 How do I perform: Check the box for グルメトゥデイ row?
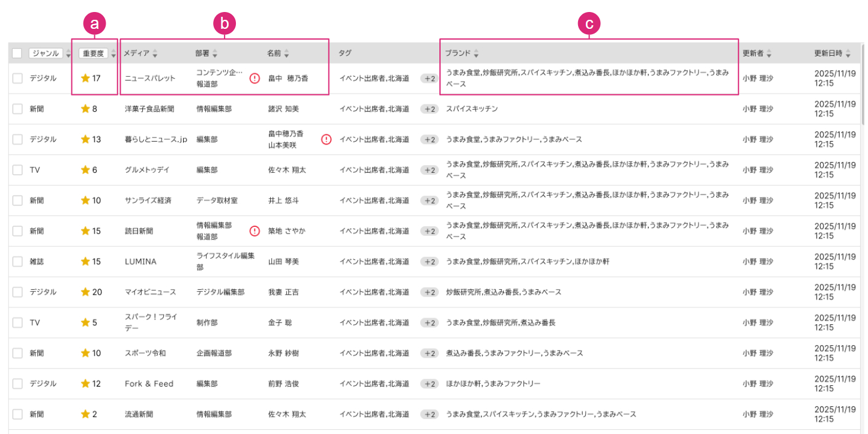(x=17, y=170)
